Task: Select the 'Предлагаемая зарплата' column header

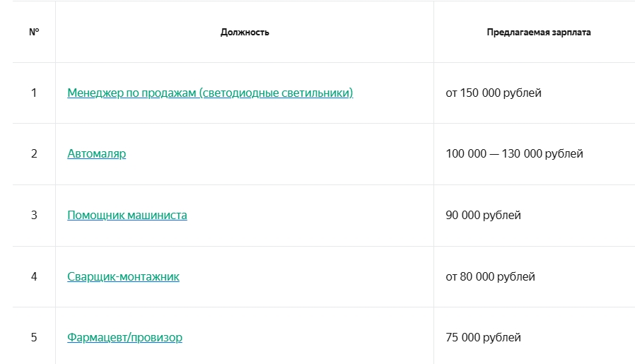Action: 539,32
